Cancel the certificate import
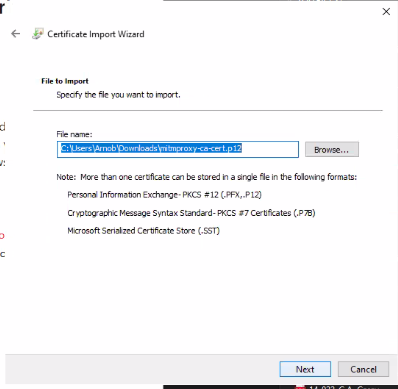Viewport: 398px width, 389px height. pos(363,369)
